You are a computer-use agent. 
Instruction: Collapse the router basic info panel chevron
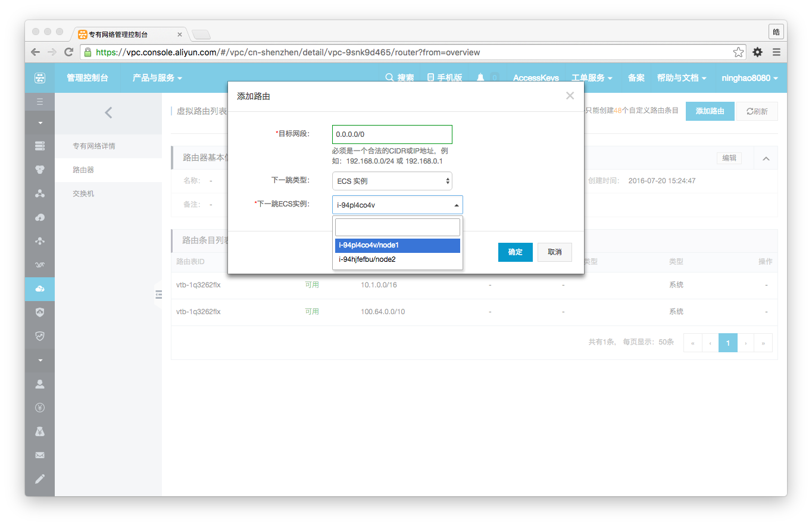766,158
